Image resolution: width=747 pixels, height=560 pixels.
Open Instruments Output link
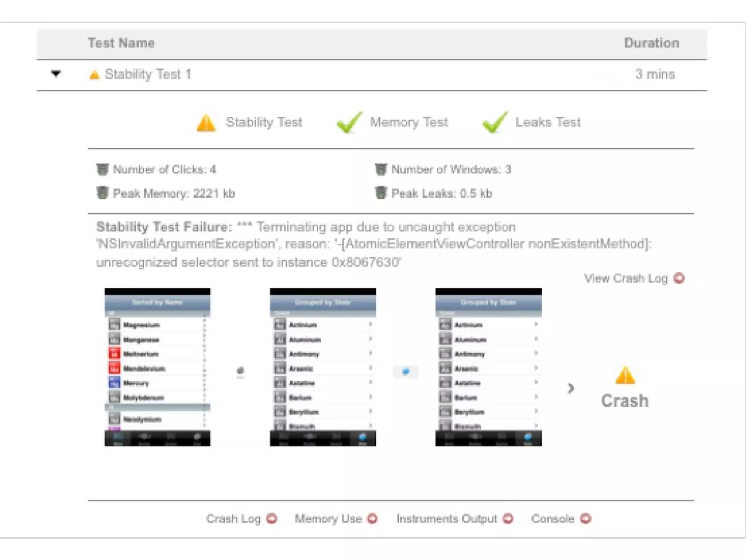[x=446, y=518]
